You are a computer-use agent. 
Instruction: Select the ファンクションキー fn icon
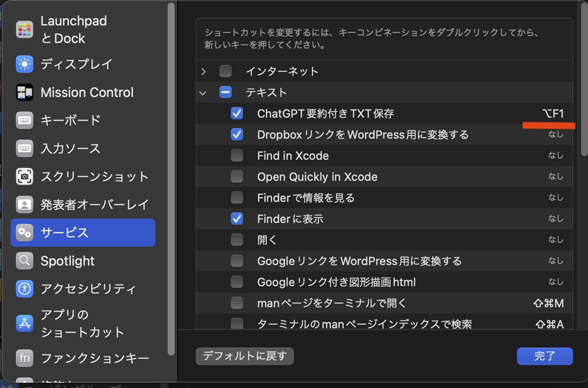pyautogui.click(x=25, y=358)
